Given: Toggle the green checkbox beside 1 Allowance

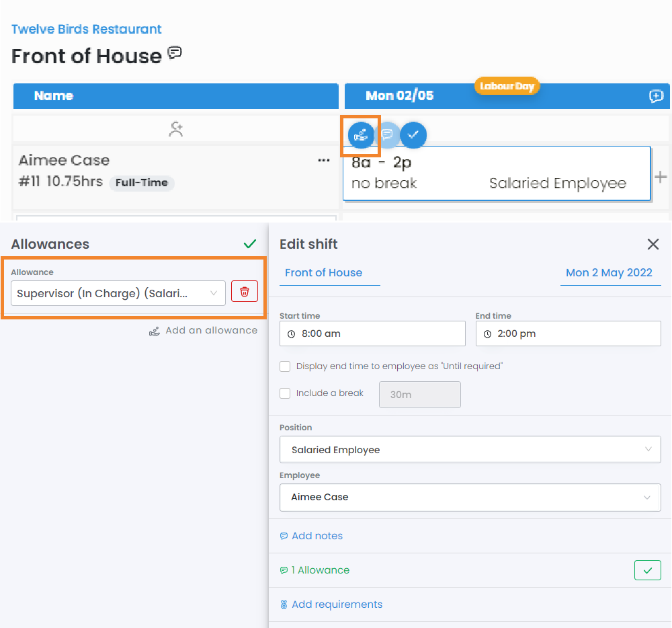Looking at the screenshot, I should point(647,570).
